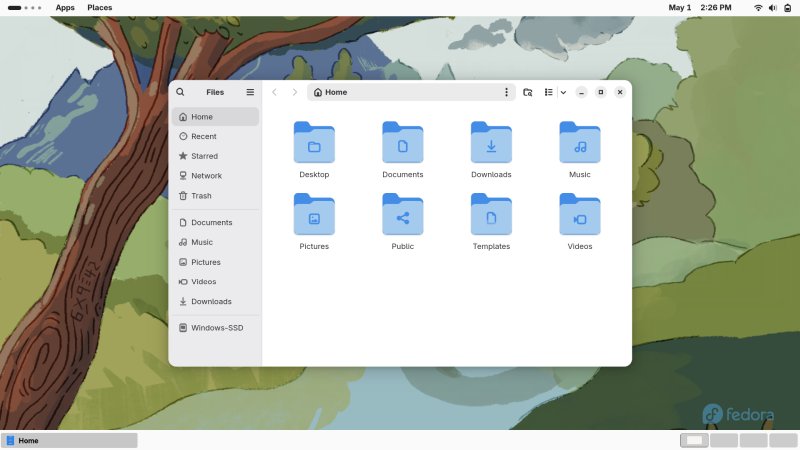Open the Documents folder icon in grid
This screenshot has width=800, height=450.
pos(403,142)
